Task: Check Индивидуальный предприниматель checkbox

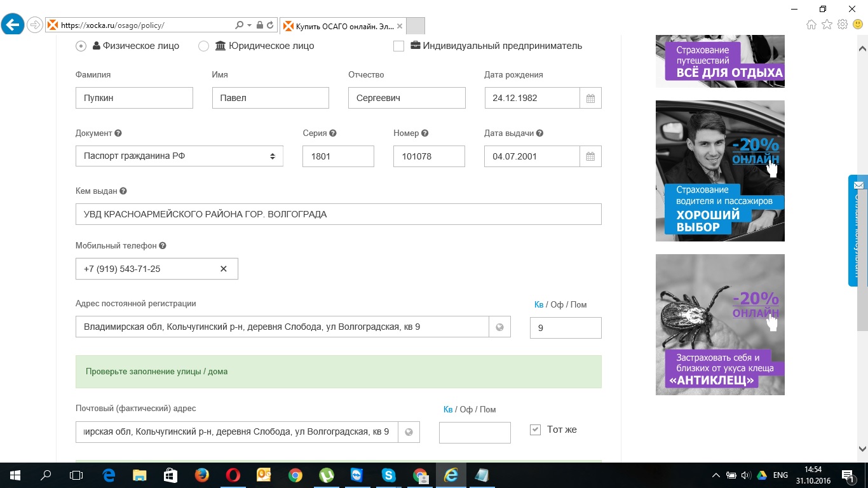Action: click(399, 46)
